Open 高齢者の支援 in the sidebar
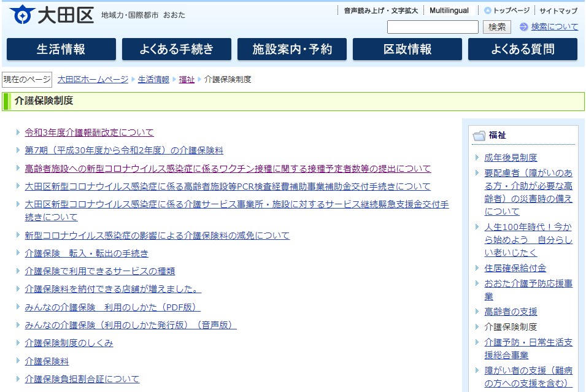This screenshot has height=392, width=586. pyautogui.click(x=511, y=312)
